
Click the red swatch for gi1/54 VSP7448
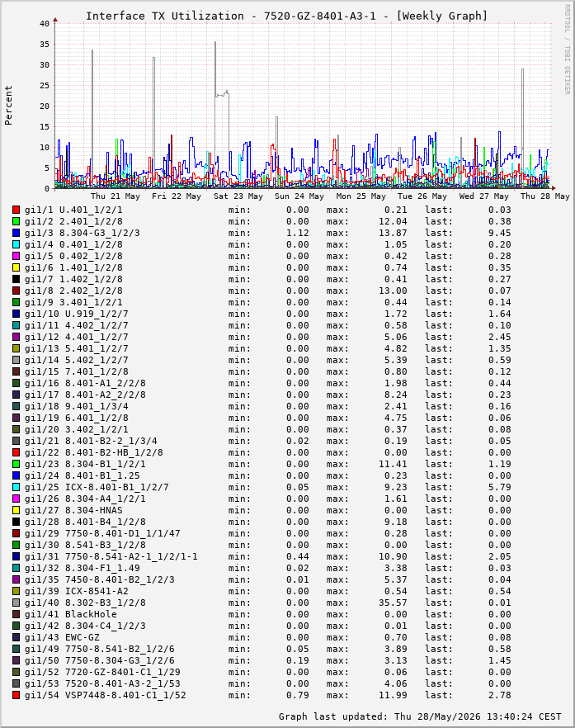pyautogui.click(x=16, y=695)
